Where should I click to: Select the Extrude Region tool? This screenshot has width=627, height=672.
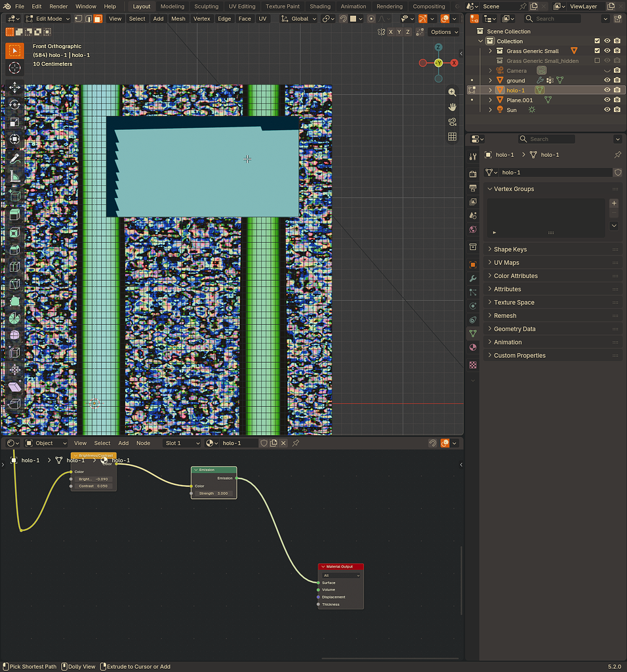click(x=14, y=215)
